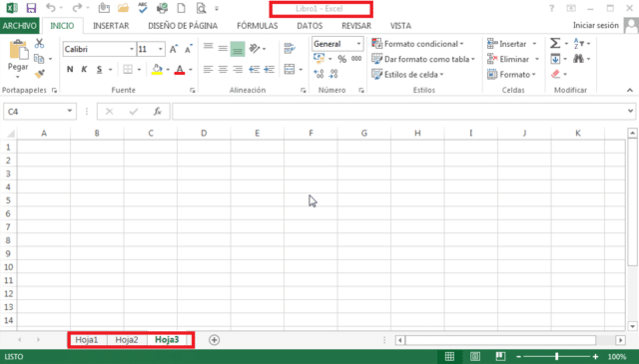Open print preview magnifier icon
This screenshot has height=364, width=639.
201,8
